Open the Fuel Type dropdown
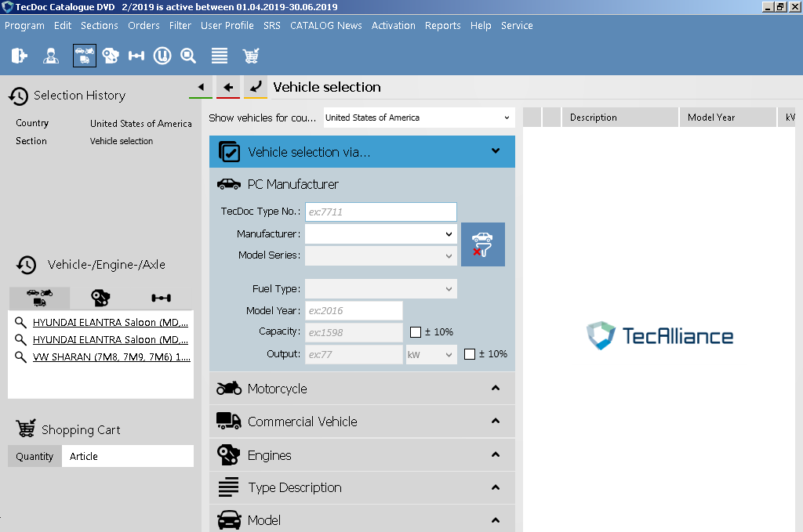Image resolution: width=803 pixels, height=532 pixels. (381, 289)
